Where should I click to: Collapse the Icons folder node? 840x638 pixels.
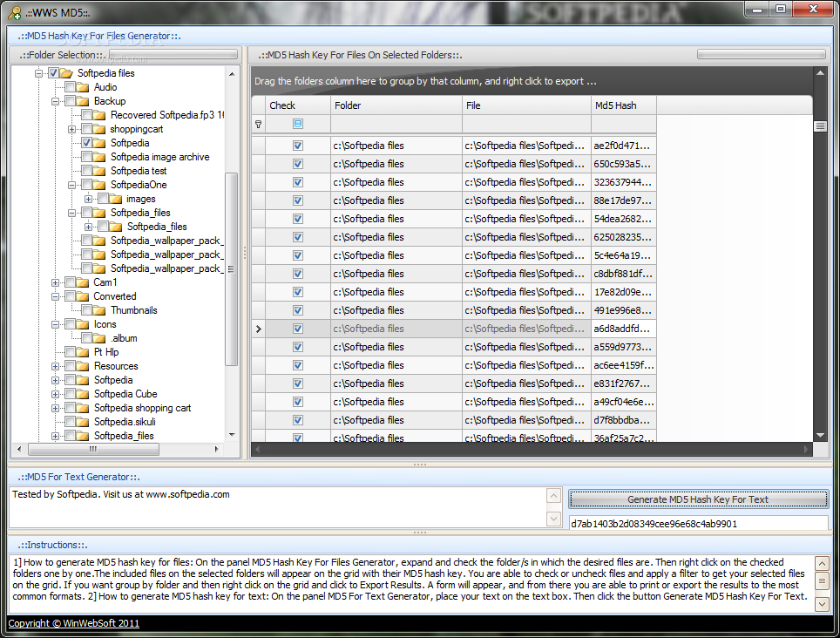(x=55, y=324)
